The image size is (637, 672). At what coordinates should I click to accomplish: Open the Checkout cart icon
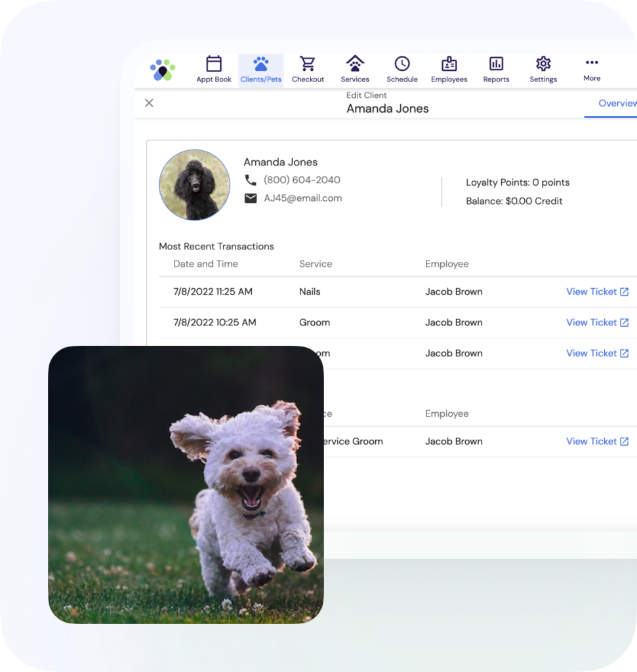point(308,64)
